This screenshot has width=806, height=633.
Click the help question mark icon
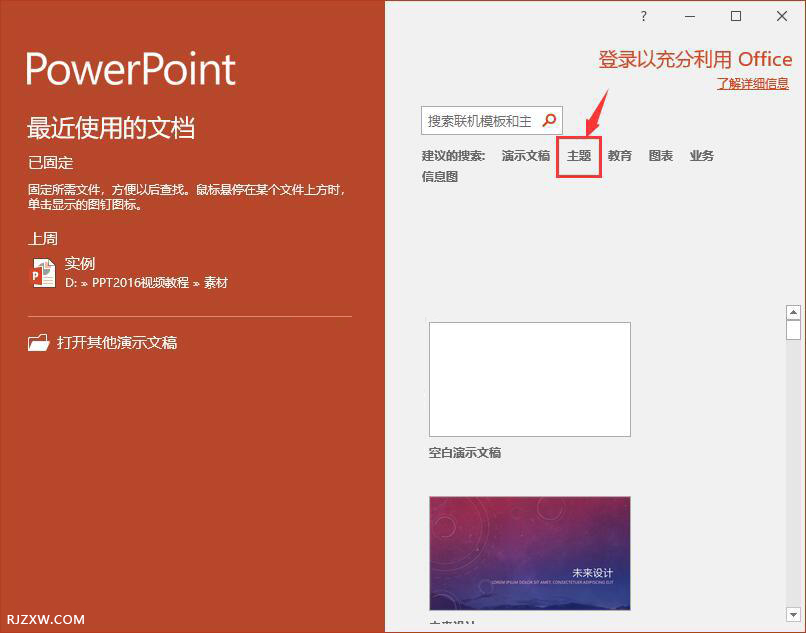point(643,16)
